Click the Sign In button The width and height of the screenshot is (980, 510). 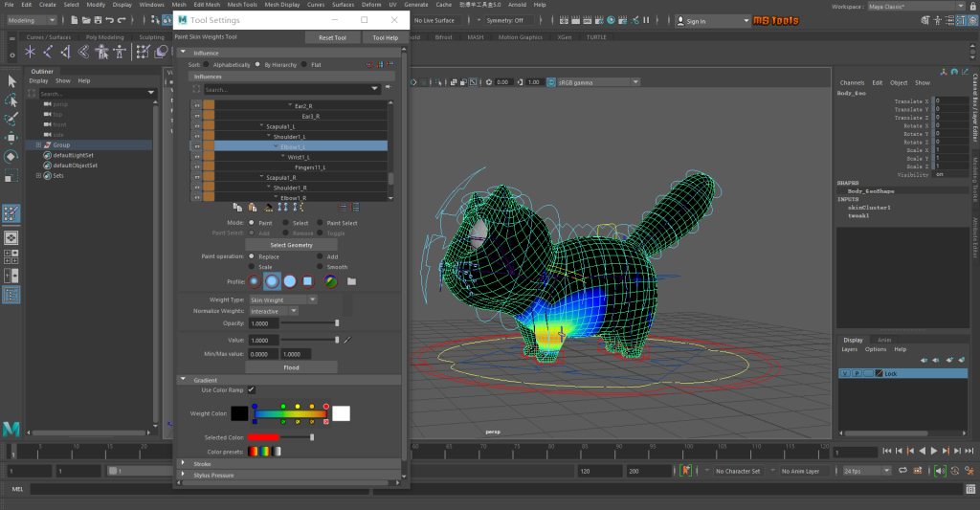[712, 21]
